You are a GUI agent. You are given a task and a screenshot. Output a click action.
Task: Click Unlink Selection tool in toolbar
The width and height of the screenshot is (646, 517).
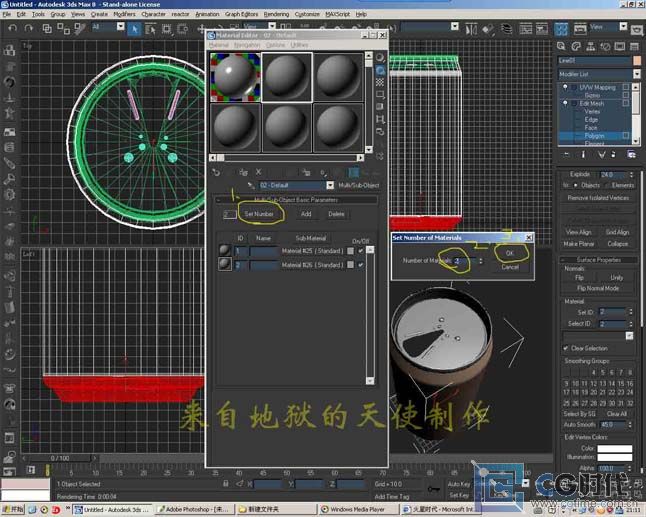pos(63,28)
